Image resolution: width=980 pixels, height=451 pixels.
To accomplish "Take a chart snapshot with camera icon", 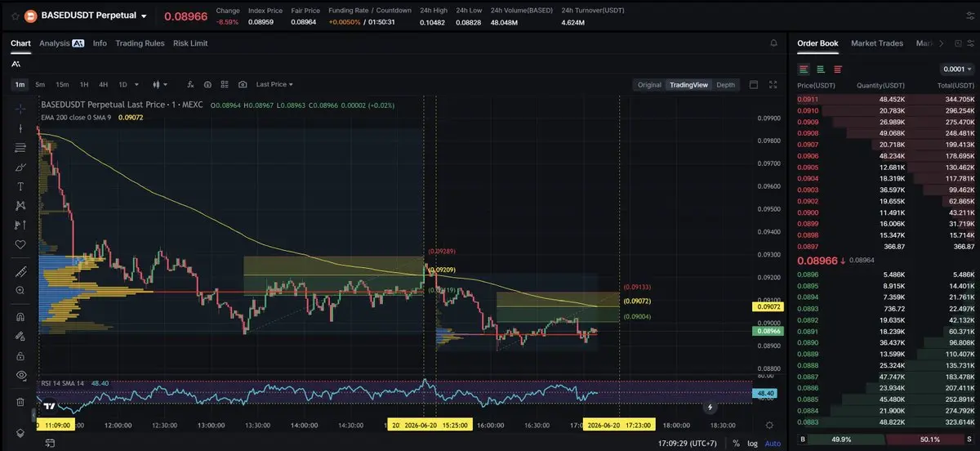I will [x=243, y=84].
